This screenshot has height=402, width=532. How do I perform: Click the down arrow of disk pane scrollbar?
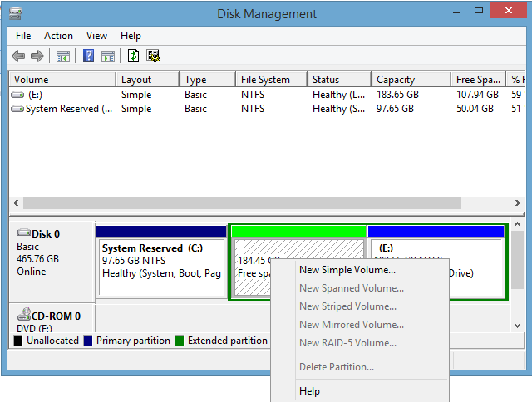coord(517,326)
